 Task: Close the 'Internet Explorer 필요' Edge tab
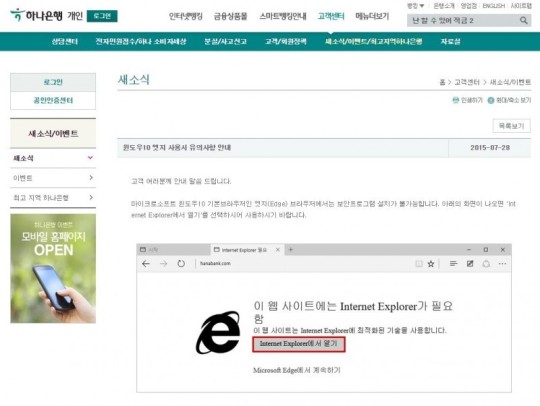pos(278,250)
